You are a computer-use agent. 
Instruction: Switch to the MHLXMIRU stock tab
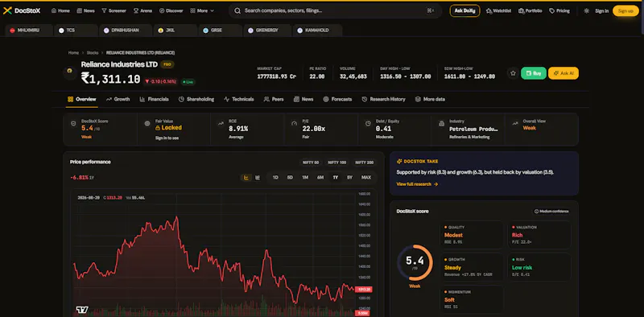pyautogui.click(x=29, y=31)
